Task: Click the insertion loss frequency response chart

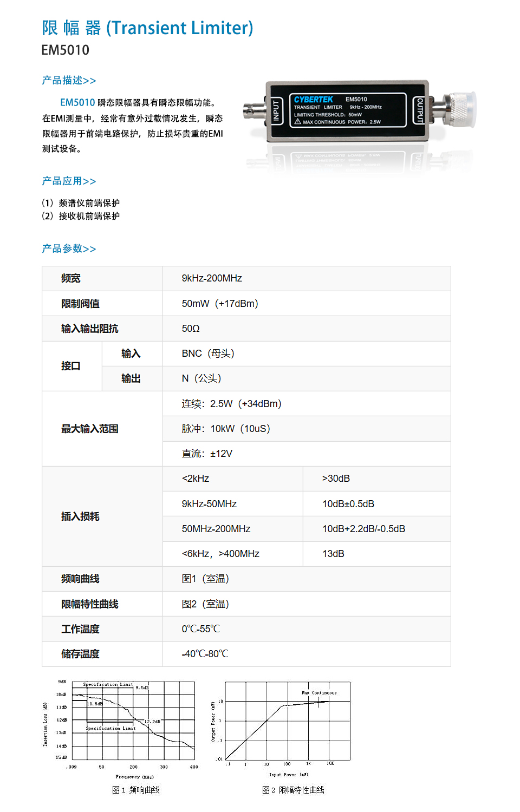Action: (121, 729)
